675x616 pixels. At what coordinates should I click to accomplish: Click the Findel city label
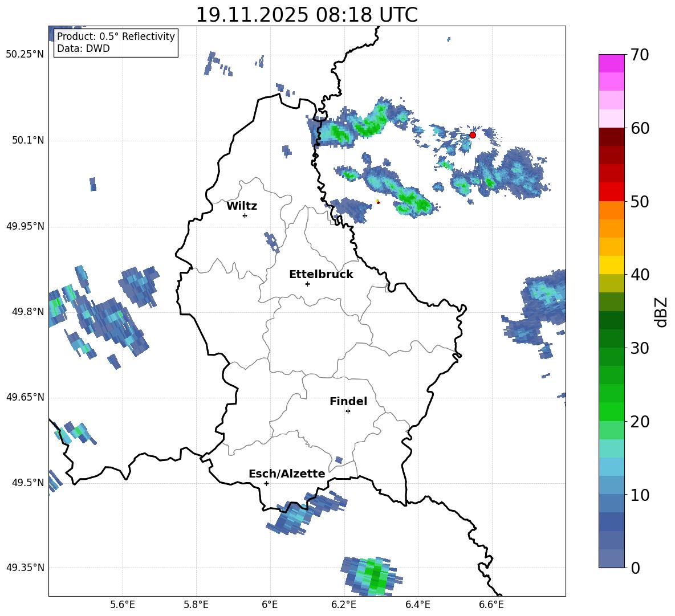point(348,401)
